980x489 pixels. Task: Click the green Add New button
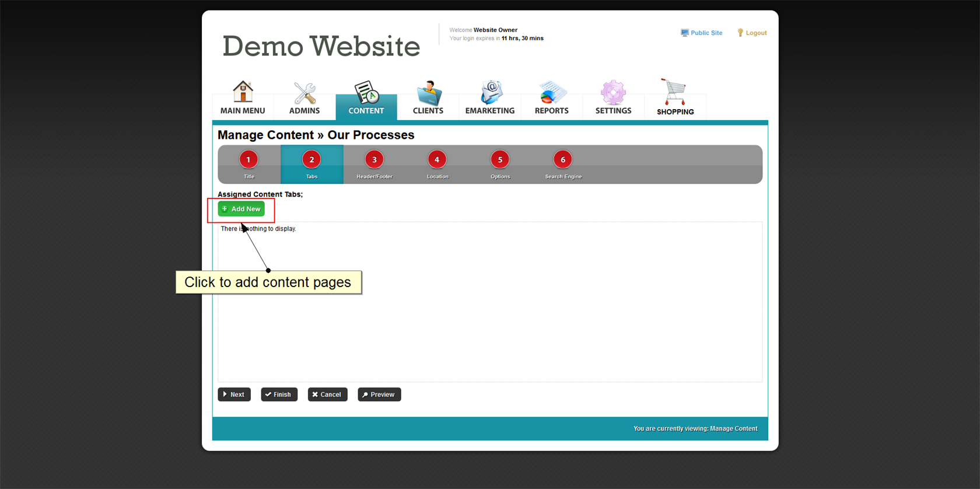tap(242, 209)
